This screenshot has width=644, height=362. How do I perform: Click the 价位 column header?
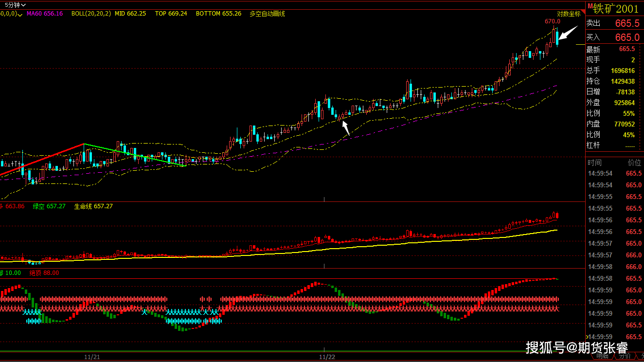[634, 163]
